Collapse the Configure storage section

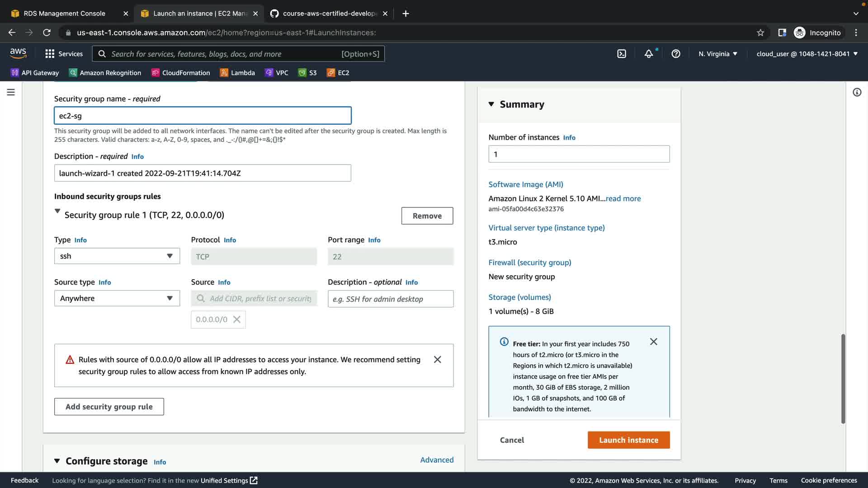(57, 461)
